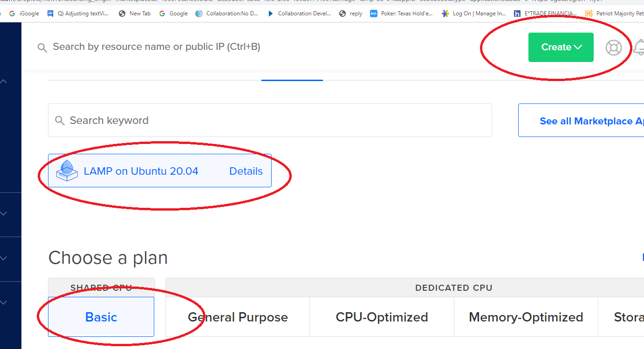Open the Patriot Majority Pet... bookmark

[615, 14]
